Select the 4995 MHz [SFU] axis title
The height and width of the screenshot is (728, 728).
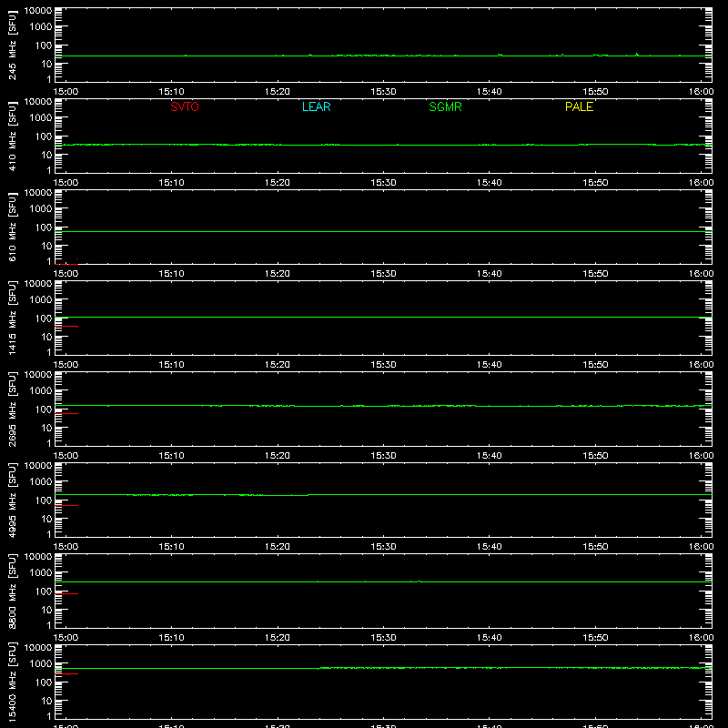coord(12,500)
